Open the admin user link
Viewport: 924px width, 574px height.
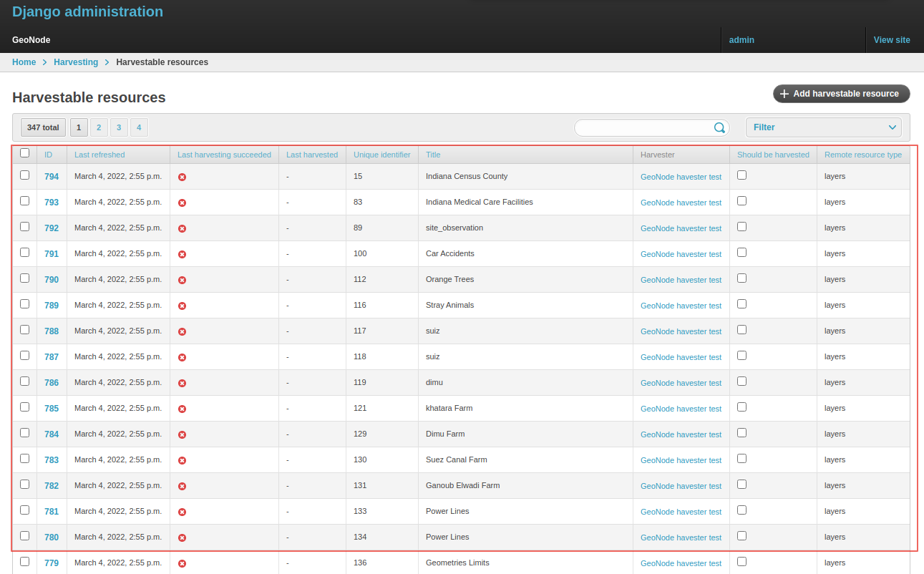tap(741, 40)
